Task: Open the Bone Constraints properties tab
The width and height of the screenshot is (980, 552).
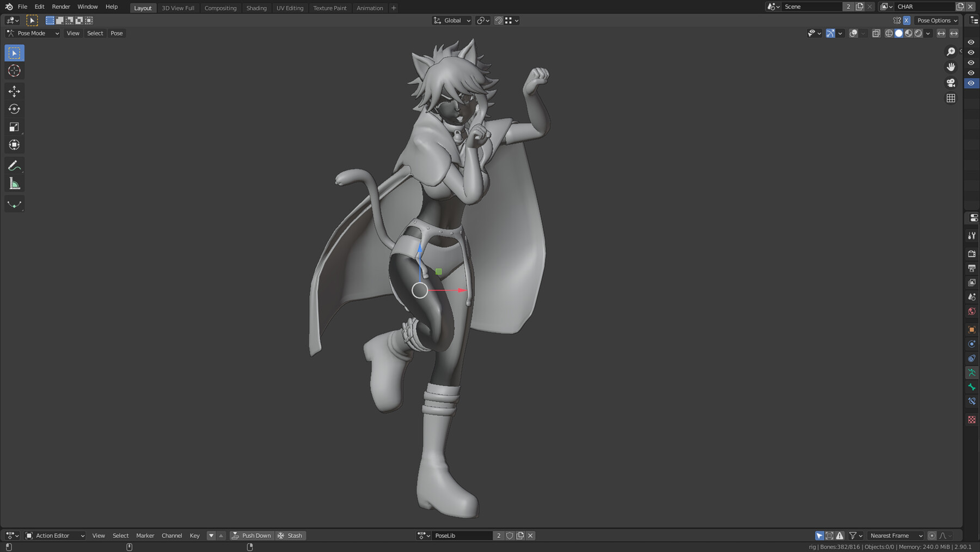Action: (972, 401)
